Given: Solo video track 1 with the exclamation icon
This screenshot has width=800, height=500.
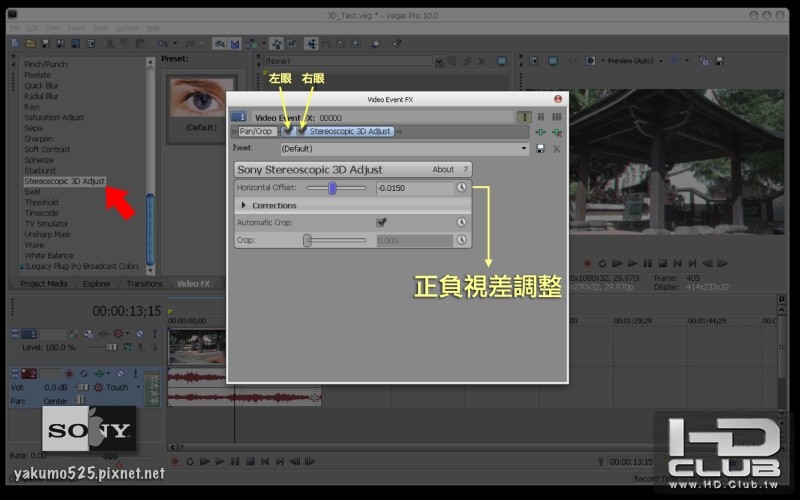Looking at the screenshot, I should click(x=155, y=334).
